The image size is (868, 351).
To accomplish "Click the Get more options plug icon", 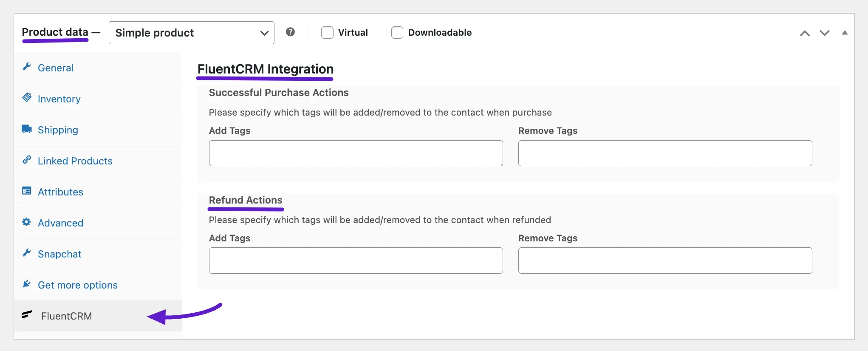I will (27, 284).
